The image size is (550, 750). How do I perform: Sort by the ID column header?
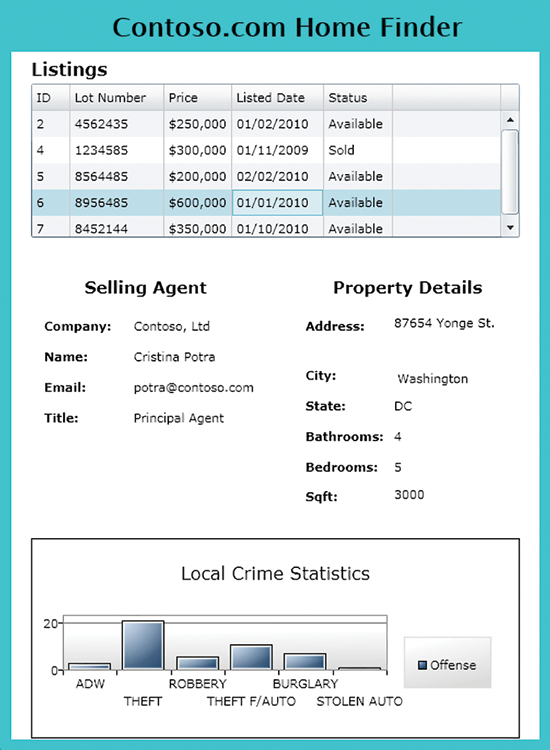click(51, 98)
